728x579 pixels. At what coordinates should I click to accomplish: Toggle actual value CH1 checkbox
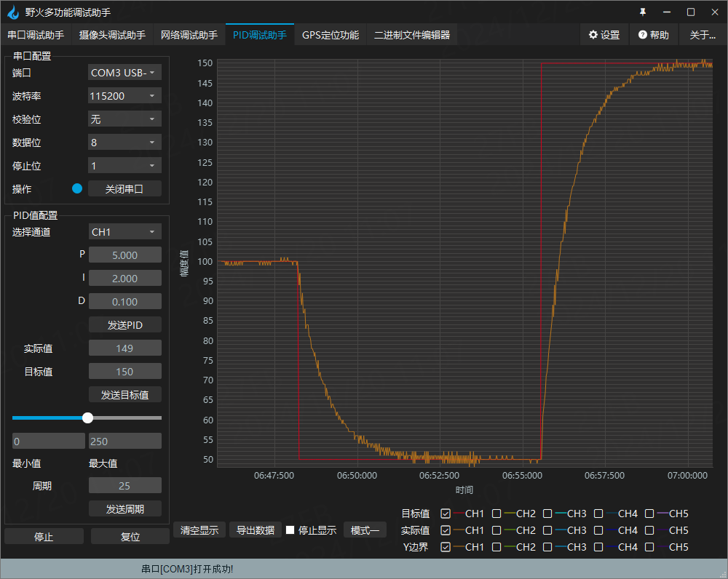point(446,530)
